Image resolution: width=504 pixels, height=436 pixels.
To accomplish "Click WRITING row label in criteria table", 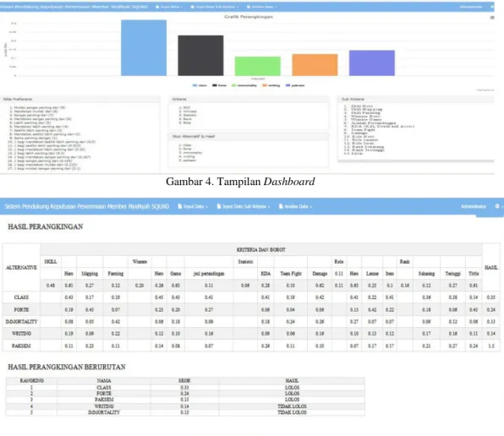I will point(21,334).
